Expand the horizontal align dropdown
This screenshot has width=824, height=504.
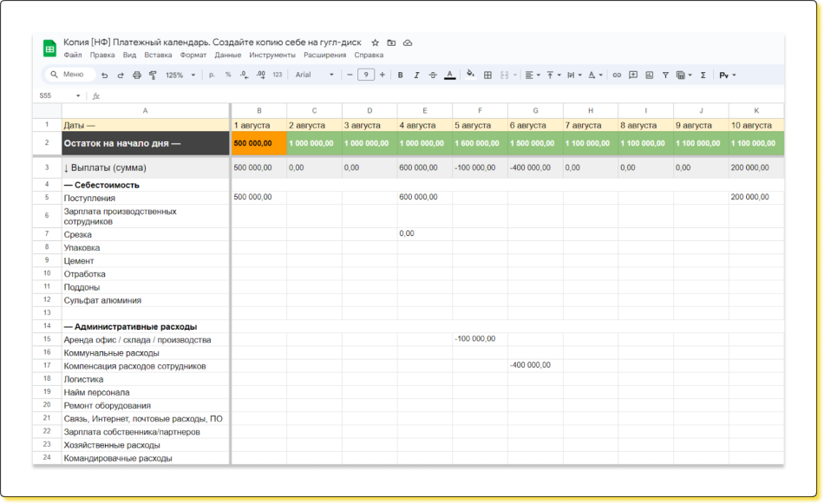pyautogui.click(x=533, y=75)
